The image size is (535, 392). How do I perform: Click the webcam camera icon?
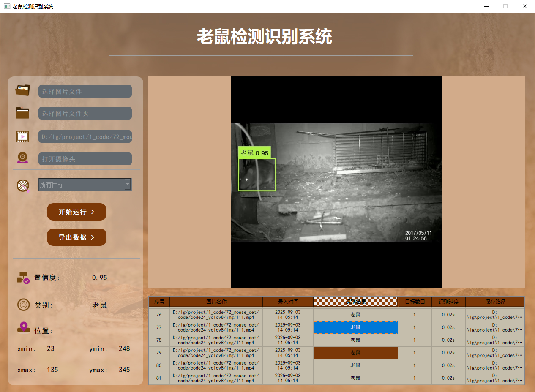[x=23, y=158]
